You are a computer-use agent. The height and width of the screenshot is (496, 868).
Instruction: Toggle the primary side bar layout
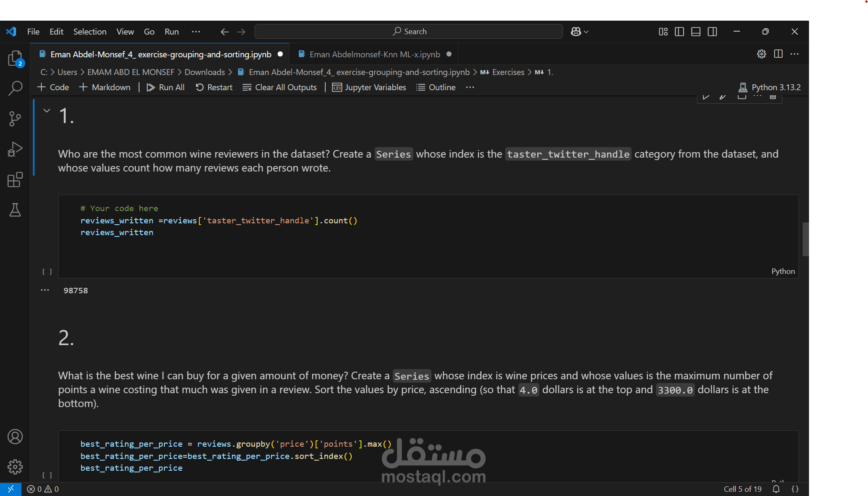tap(679, 32)
